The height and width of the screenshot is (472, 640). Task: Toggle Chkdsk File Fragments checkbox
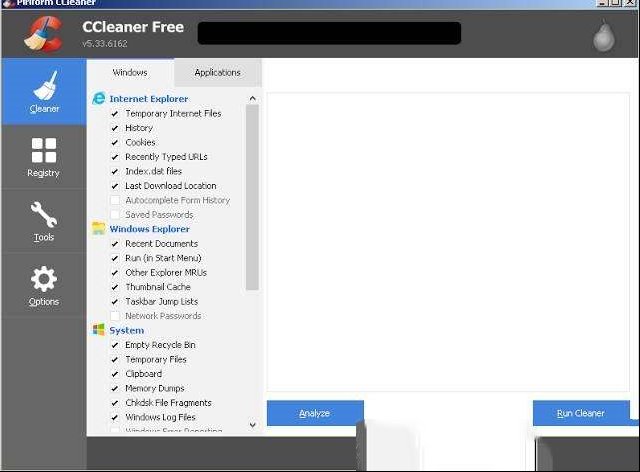pyautogui.click(x=115, y=403)
